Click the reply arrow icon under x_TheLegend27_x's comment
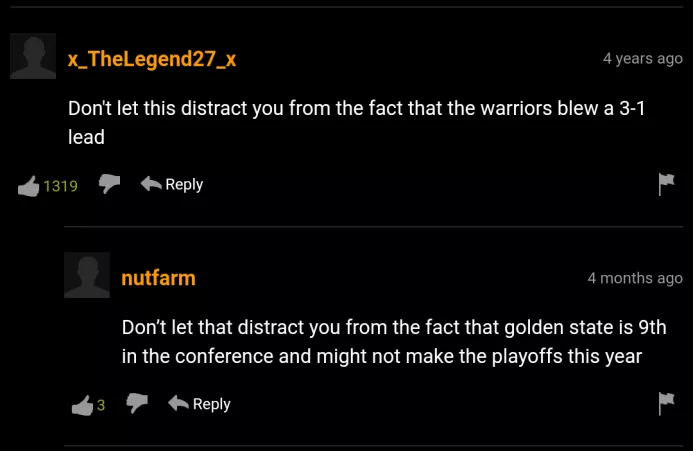Image resolution: width=693 pixels, height=451 pixels. 152,184
